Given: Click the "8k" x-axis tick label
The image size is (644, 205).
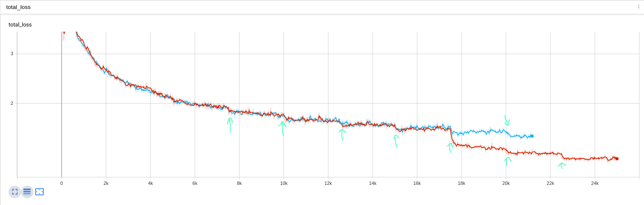Looking at the screenshot, I should tap(239, 183).
